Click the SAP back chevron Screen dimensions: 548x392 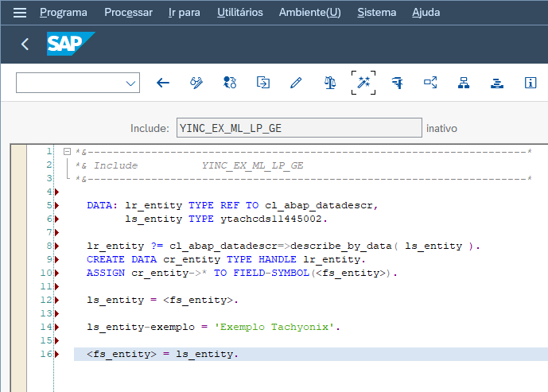(x=25, y=44)
